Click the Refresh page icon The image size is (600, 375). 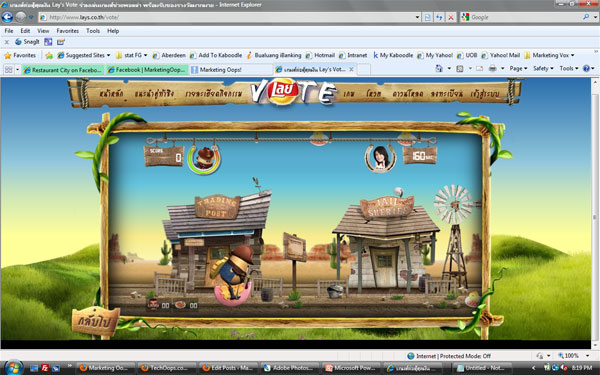439,17
